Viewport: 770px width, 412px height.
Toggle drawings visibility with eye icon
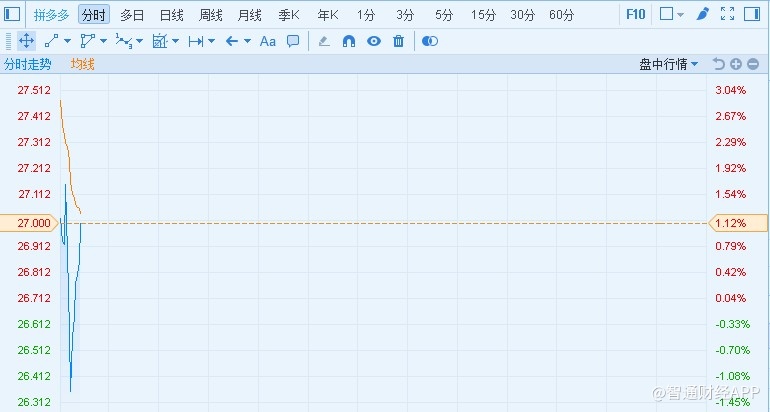pos(374,41)
